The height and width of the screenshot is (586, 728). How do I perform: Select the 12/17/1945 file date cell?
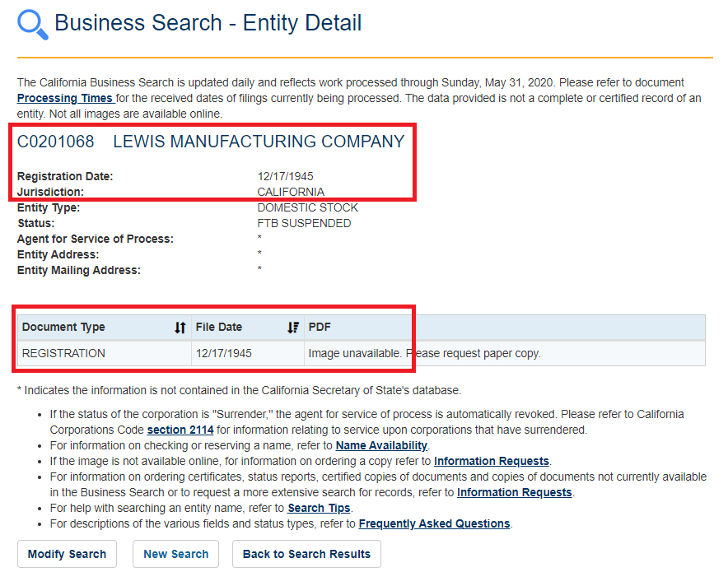[247, 354]
